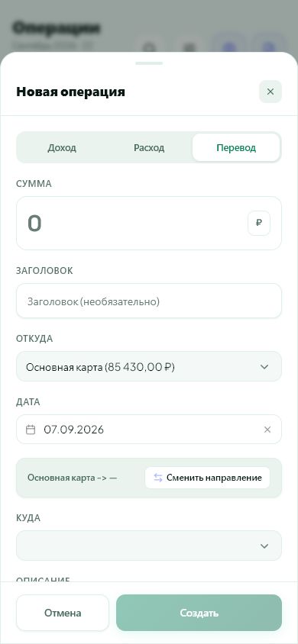Viewport: 298px width, 644px height.
Task: Click the Сменить направление button
Action: (208, 478)
